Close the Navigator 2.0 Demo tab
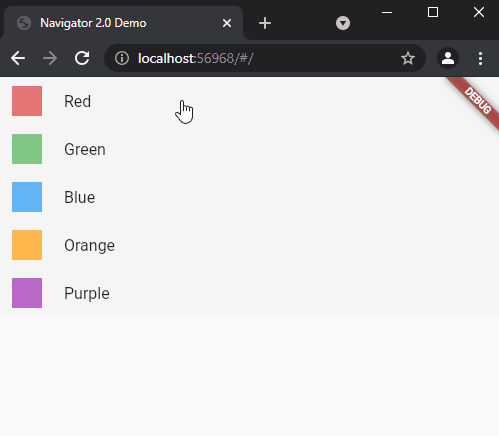499x436 pixels. pos(227,23)
